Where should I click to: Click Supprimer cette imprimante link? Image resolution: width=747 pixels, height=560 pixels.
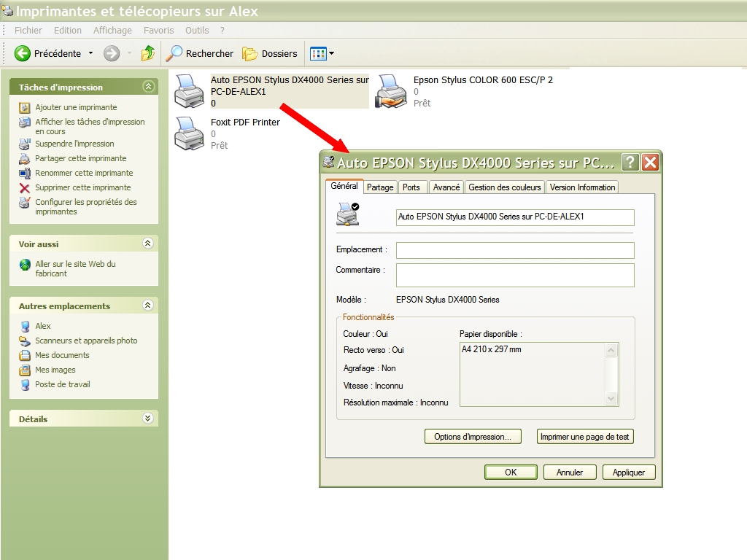click(83, 188)
